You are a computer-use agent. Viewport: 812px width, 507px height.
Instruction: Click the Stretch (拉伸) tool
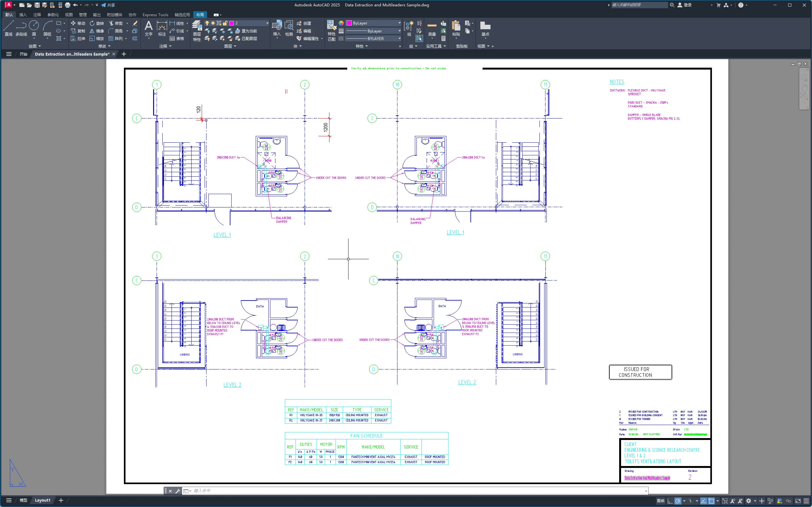click(x=78, y=38)
